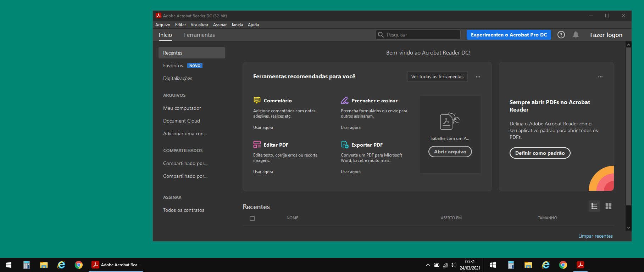Switch recent files to list view
This screenshot has height=272, width=644.
[594, 206]
